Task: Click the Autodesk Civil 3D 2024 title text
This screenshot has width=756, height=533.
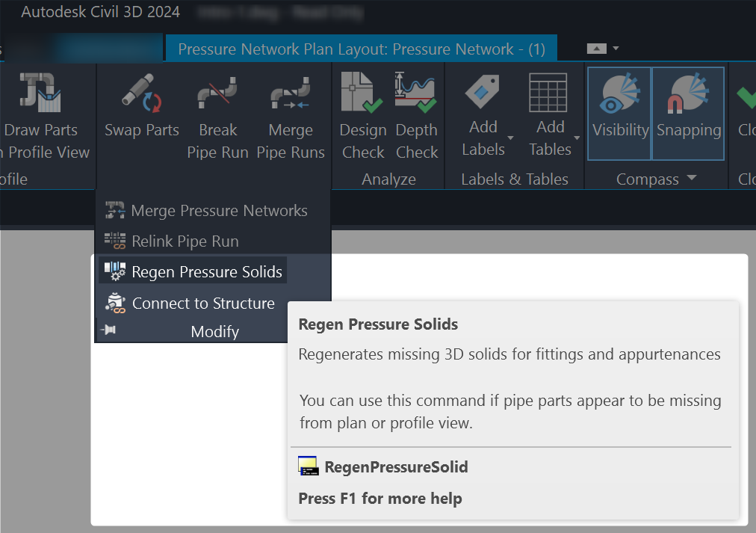Action: (x=100, y=11)
